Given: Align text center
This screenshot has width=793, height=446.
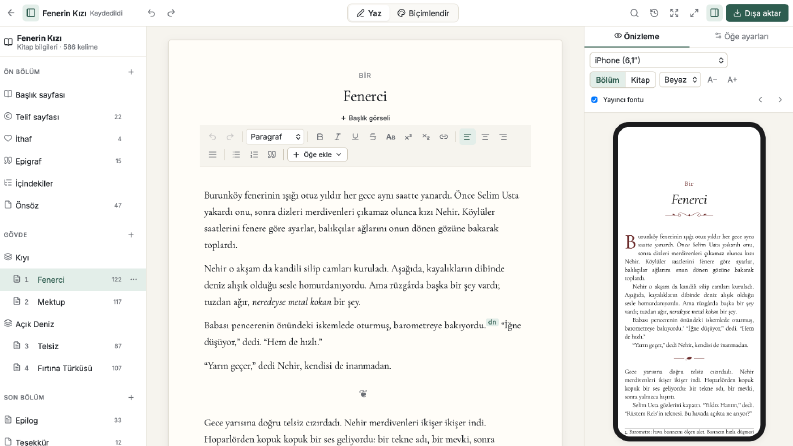Looking at the screenshot, I should click(485, 137).
